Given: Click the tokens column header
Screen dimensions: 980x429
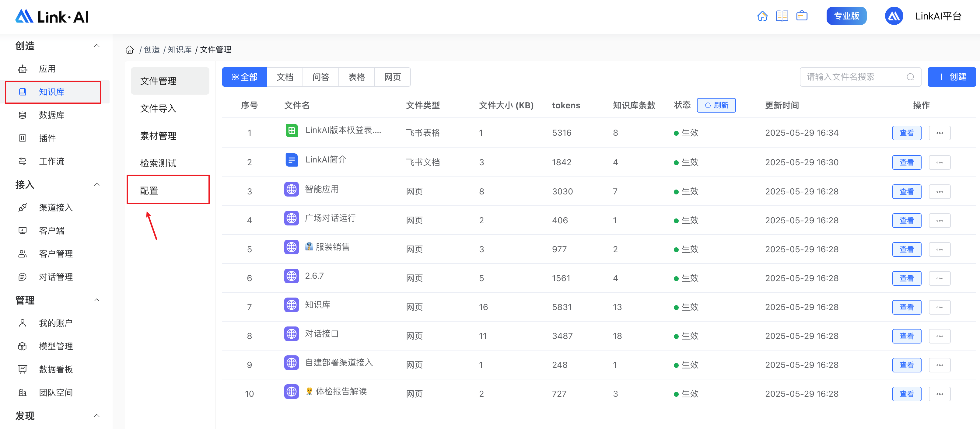Looking at the screenshot, I should 566,105.
